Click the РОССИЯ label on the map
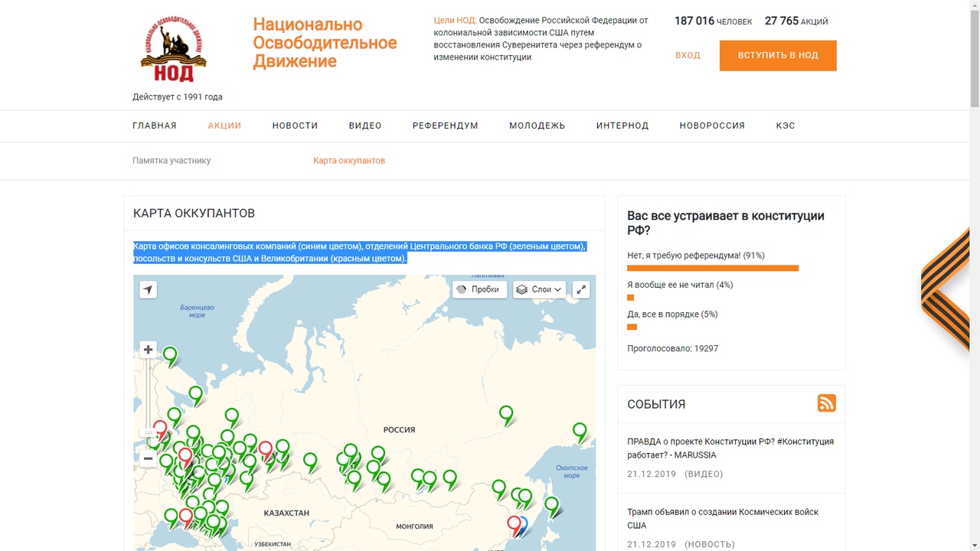980x551 pixels. point(399,430)
